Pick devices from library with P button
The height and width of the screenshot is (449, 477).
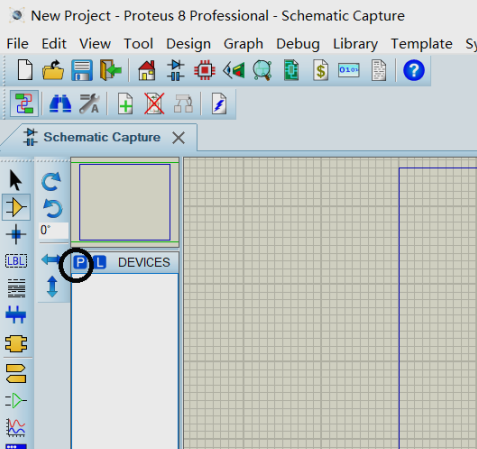coord(80,263)
